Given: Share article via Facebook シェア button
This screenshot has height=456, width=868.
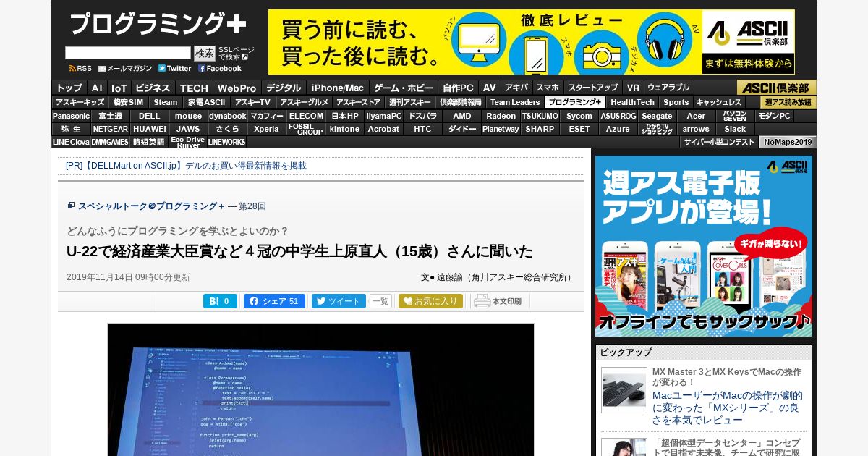Looking at the screenshot, I should tap(274, 301).
